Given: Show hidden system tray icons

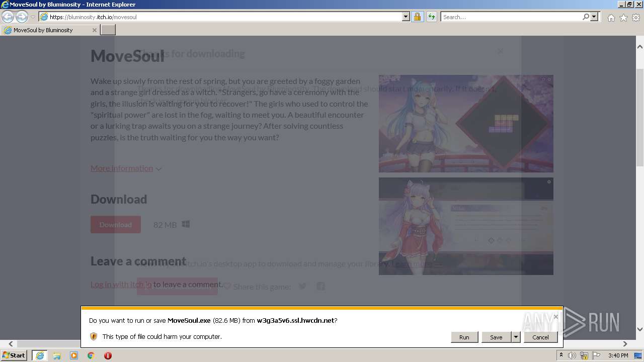Looking at the screenshot, I should (x=561, y=355).
